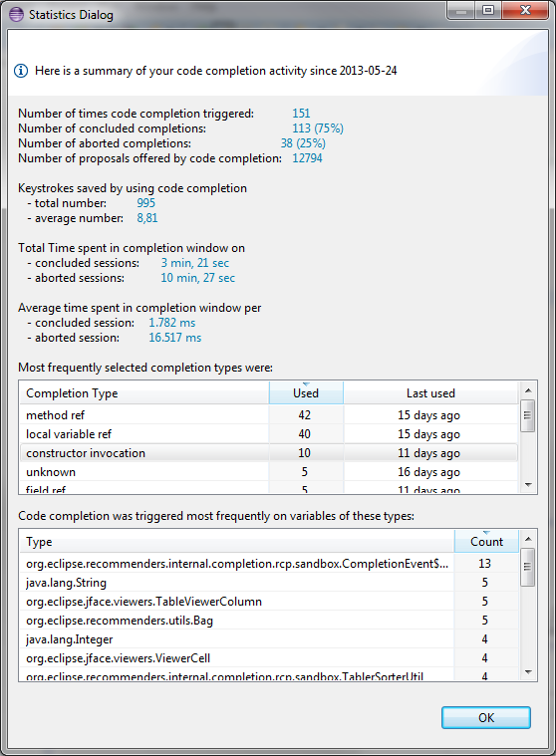Viewport: 556px width, 756px height.
Task: Maximize the Statistics Dialog window
Action: tap(488, 10)
